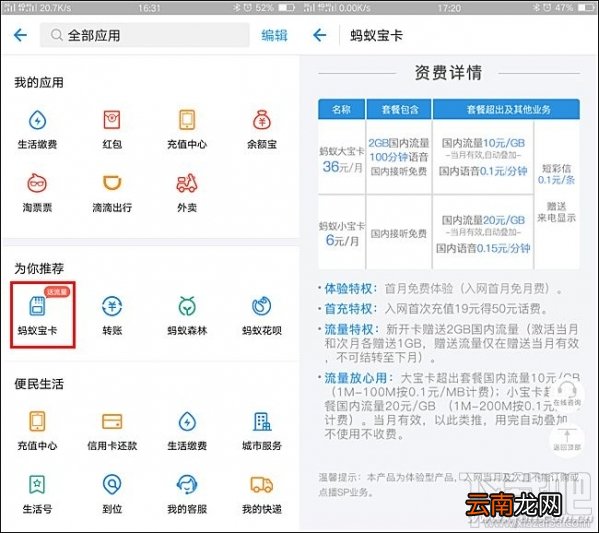Select the 蚂蚁大宝卡 36元/月 cell
The image size is (599, 533).
342,158
